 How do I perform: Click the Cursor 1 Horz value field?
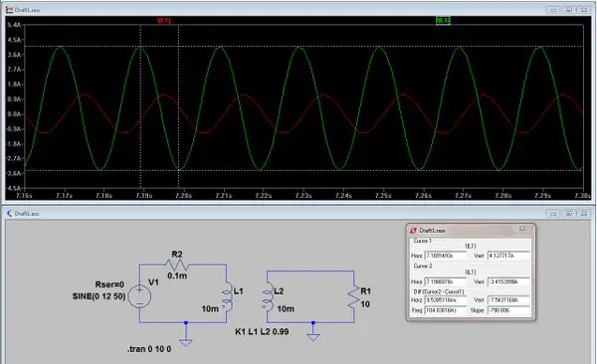tap(446, 256)
